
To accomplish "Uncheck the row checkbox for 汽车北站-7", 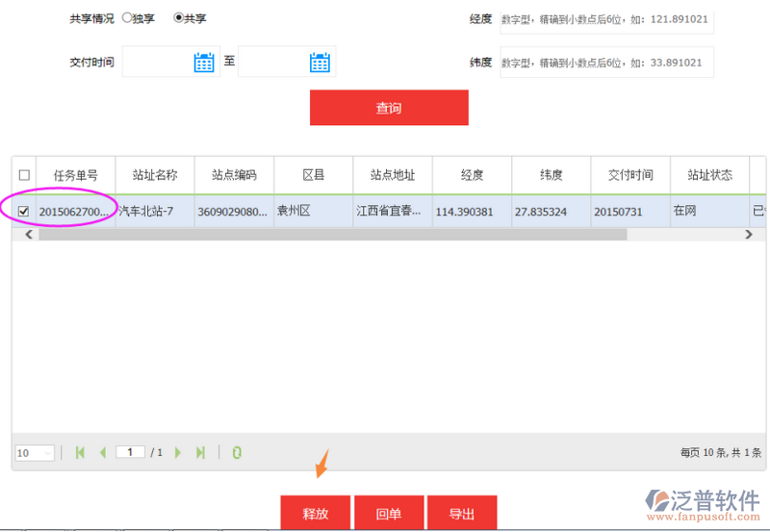I will 24,211.
